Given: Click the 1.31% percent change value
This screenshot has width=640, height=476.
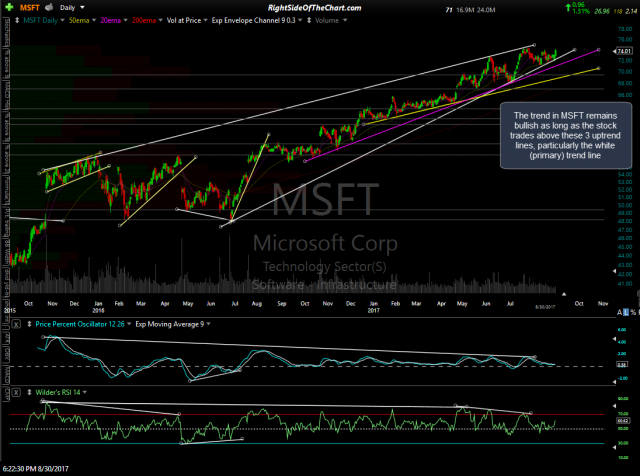Looking at the screenshot, I should [581, 11].
